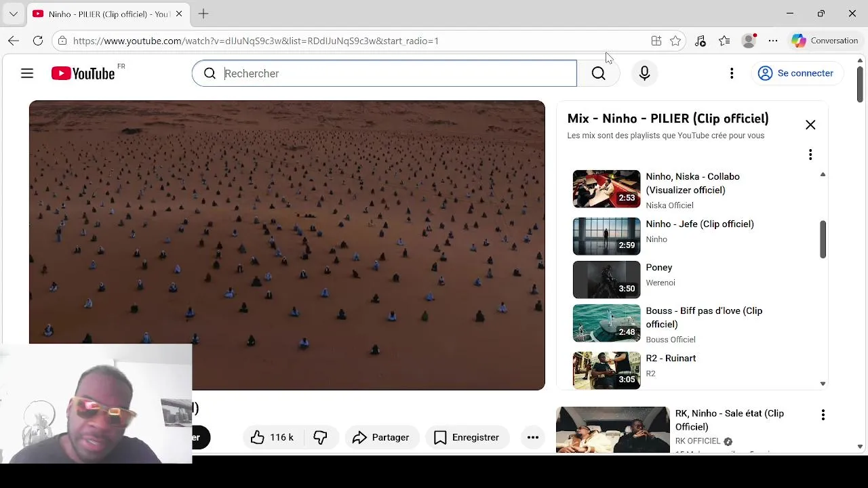The height and width of the screenshot is (488, 868).
Task: Click the Mix - Ninho - PILIER heading
Action: click(668, 119)
